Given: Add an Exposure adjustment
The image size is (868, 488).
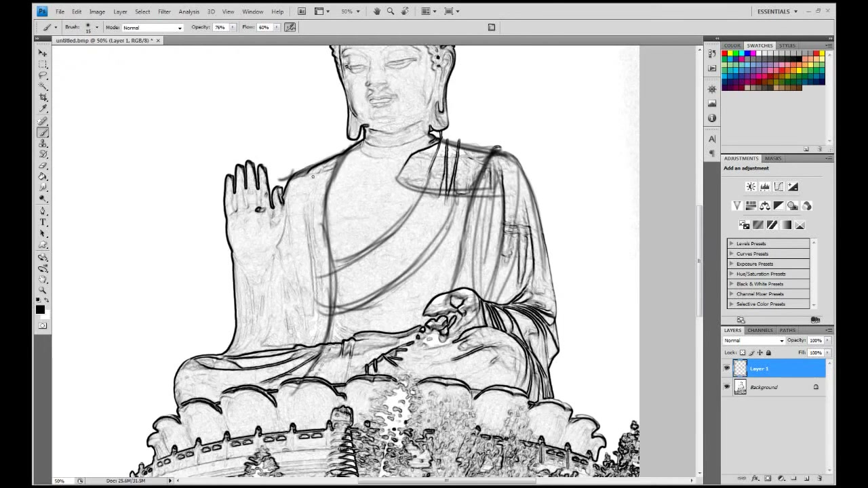Looking at the screenshot, I should point(793,187).
